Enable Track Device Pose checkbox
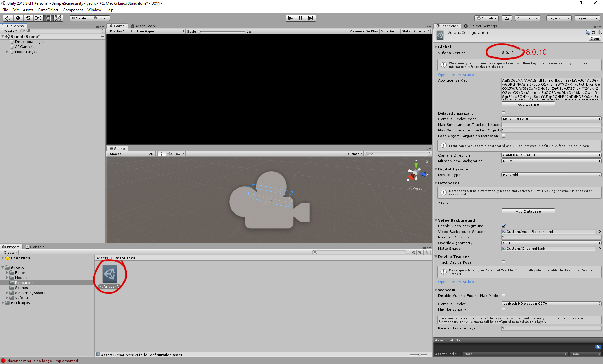603x364 pixels. [x=503, y=262]
